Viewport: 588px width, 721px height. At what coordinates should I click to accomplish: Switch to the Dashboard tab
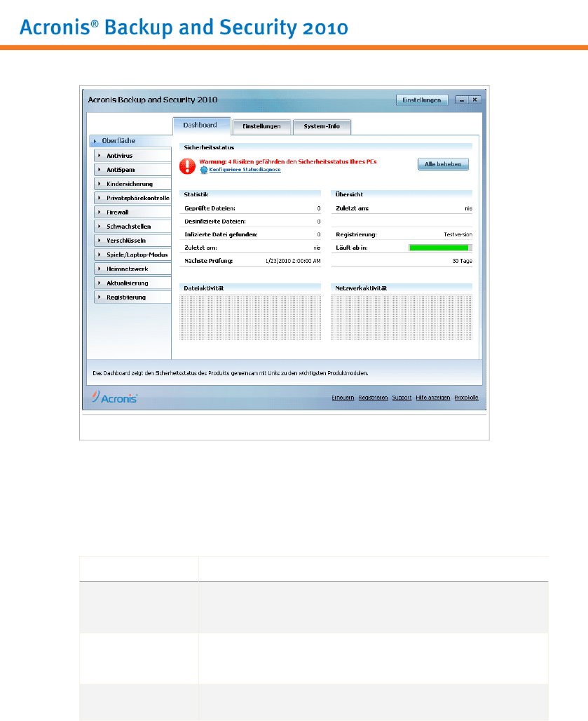point(201,126)
